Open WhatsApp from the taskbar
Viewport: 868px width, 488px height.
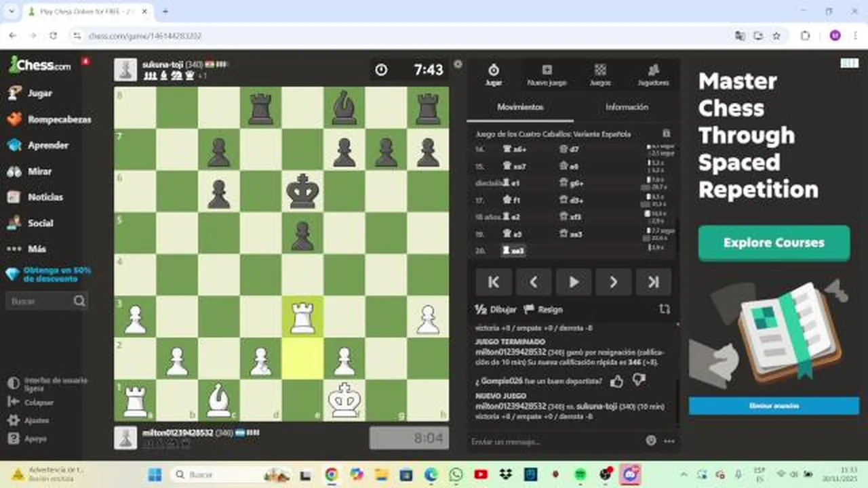pyautogui.click(x=455, y=474)
